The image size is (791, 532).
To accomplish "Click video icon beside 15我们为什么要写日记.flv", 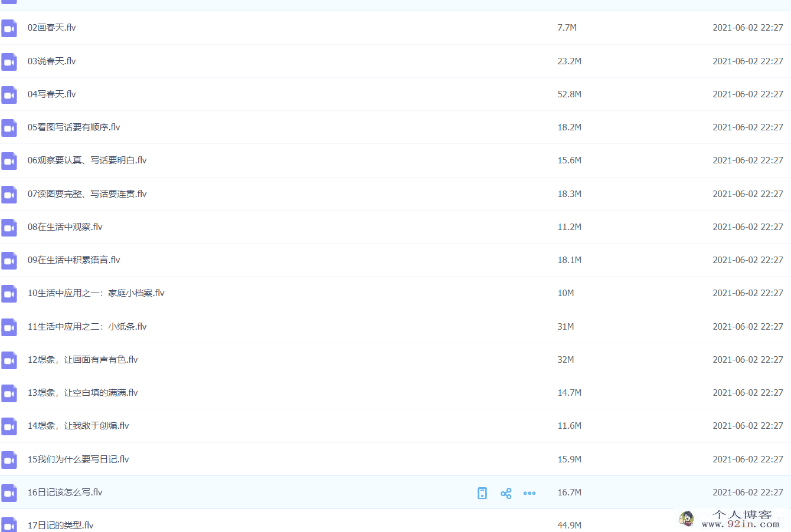I will (9, 459).
